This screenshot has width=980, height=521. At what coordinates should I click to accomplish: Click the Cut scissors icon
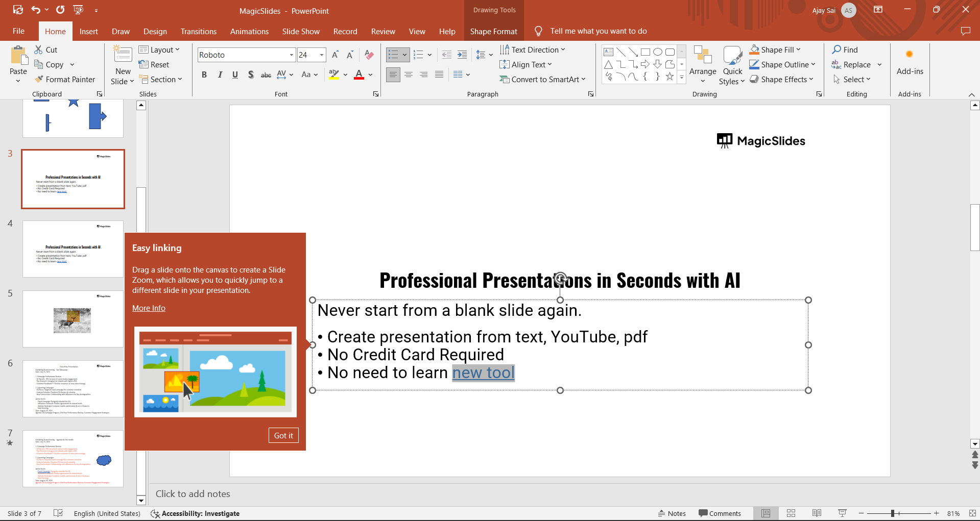39,49
